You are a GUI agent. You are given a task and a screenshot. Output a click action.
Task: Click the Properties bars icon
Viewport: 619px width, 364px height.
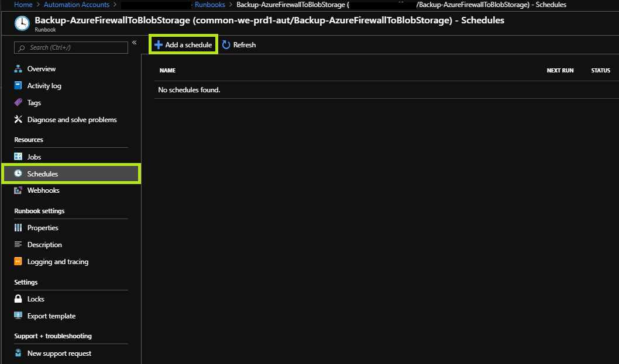click(x=18, y=227)
